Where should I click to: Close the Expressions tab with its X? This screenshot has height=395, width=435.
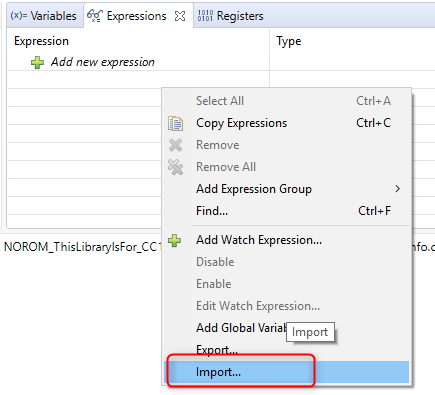coord(180,16)
